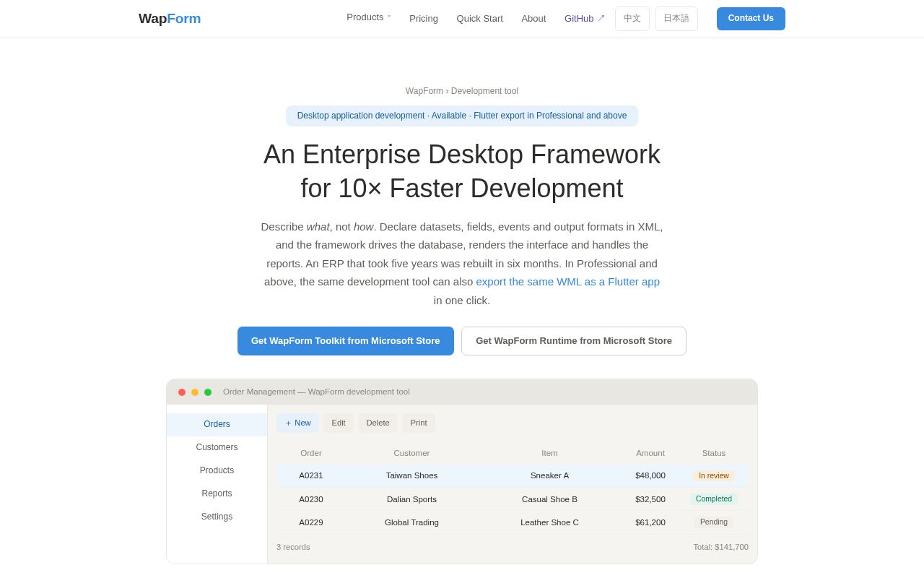Click the Dalian Sports customer cell
Image resolution: width=924 pixels, height=578 pixels.
411,499
